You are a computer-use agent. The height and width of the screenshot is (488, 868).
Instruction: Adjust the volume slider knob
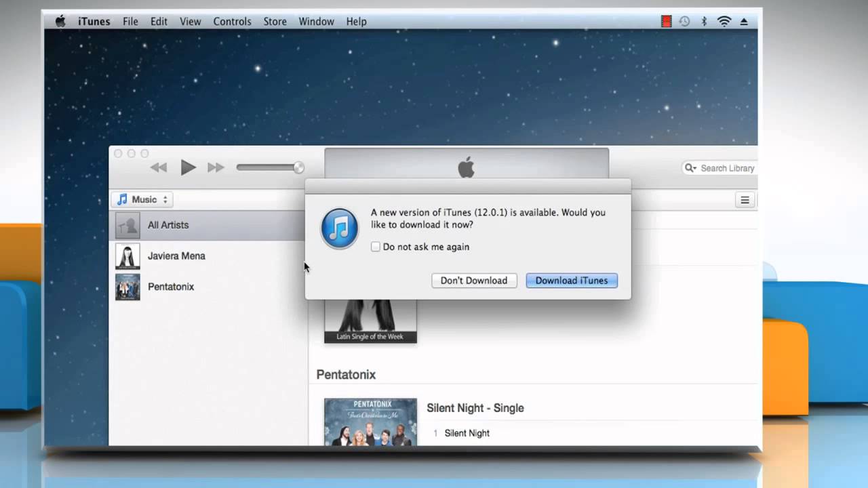298,167
